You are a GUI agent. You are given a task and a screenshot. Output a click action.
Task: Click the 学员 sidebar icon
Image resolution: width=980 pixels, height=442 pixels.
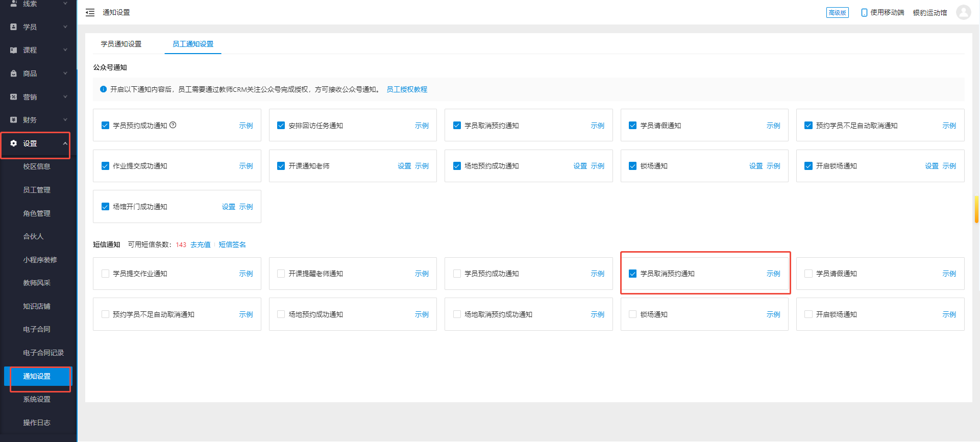(14, 27)
